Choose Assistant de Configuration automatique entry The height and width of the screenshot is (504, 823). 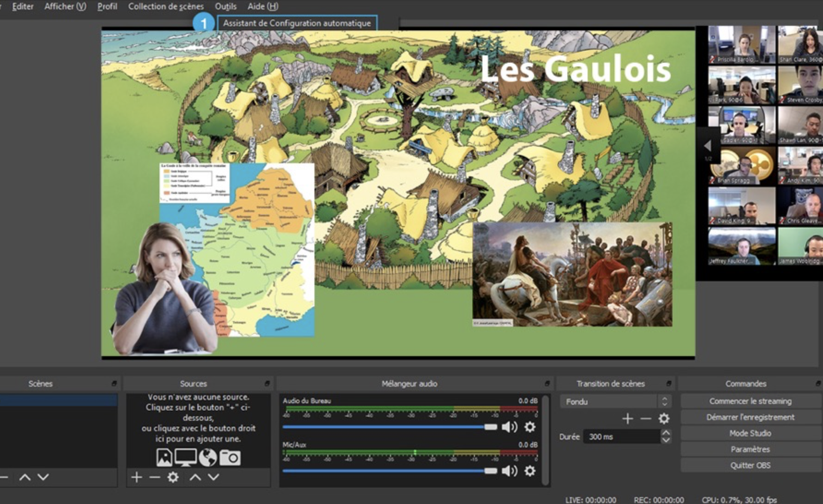297,23
